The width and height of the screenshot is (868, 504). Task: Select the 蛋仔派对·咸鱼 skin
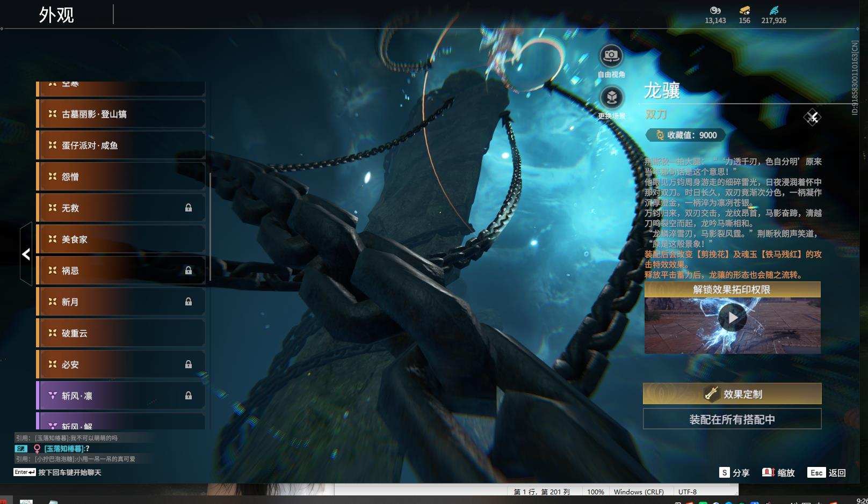(x=121, y=145)
